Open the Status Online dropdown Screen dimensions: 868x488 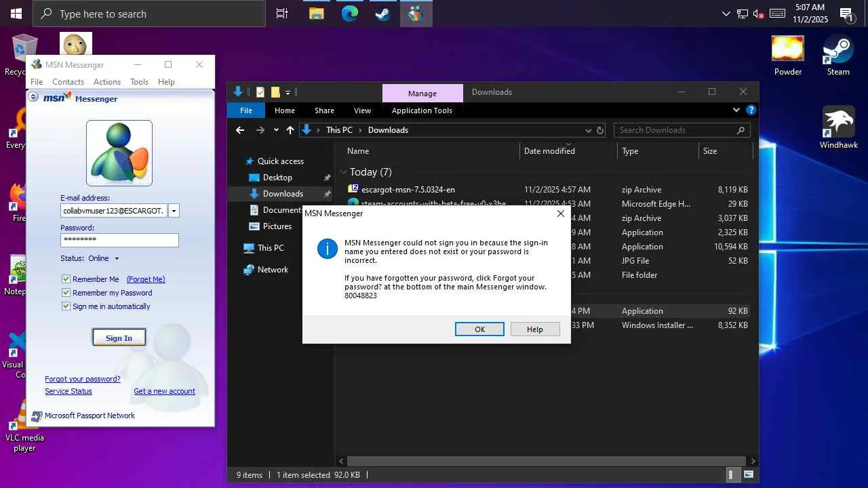116,258
